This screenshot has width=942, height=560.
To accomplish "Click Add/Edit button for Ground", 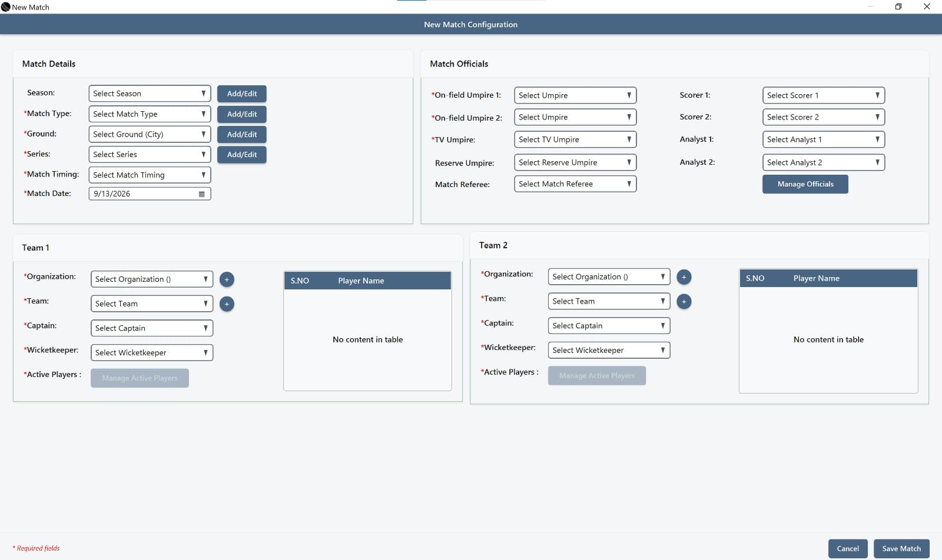I will point(242,135).
